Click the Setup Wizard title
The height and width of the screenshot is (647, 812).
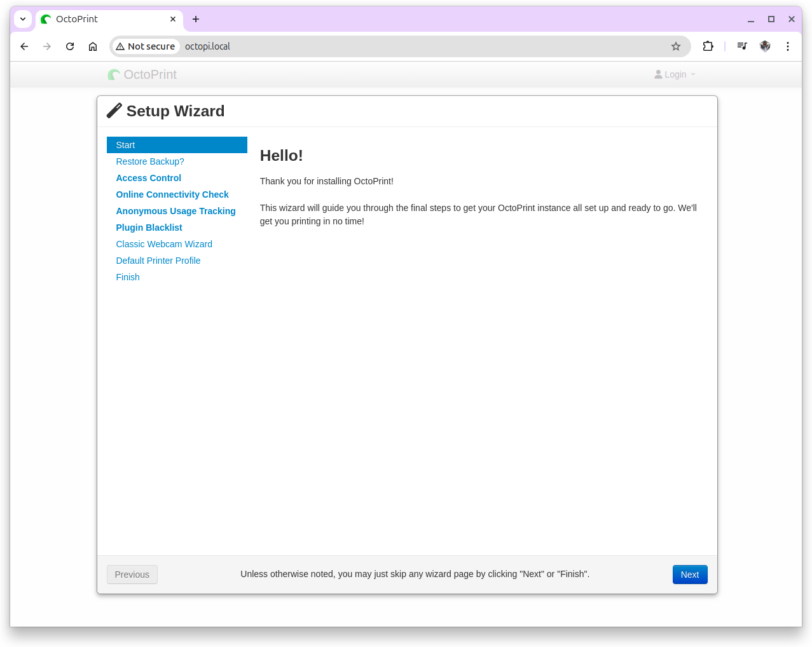coord(175,111)
